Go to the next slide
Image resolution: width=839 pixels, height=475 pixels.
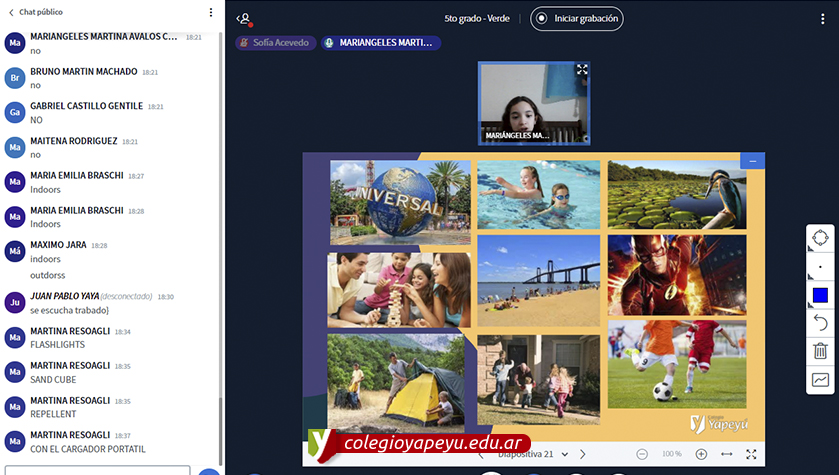tap(585, 454)
